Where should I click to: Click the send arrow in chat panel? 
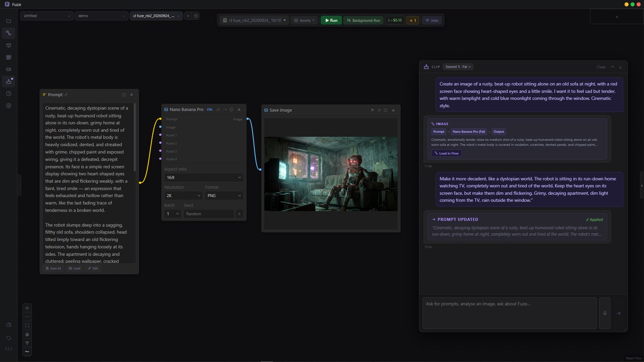619,313
